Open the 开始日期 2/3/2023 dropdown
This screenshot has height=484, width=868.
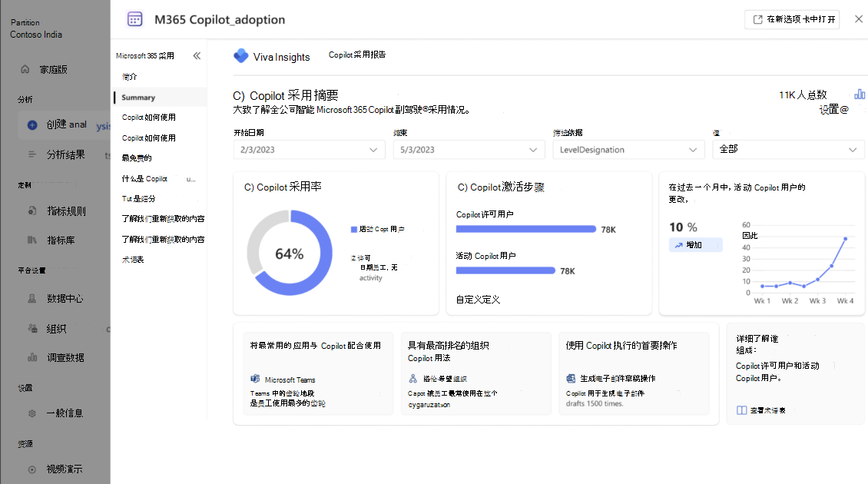click(x=310, y=150)
